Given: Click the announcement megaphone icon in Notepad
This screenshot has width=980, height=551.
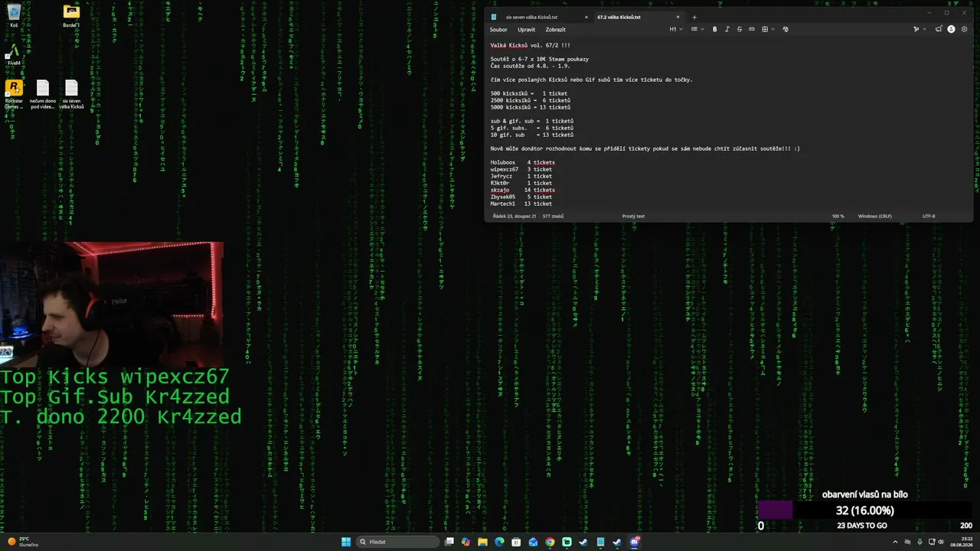Looking at the screenshot, I should click(x=939, y=29).
